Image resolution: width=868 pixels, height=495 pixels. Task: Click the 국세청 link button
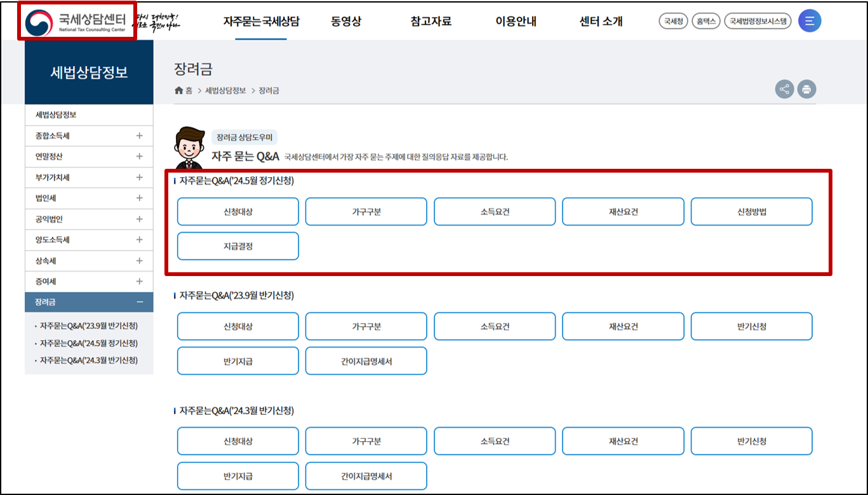coord(672,20)
